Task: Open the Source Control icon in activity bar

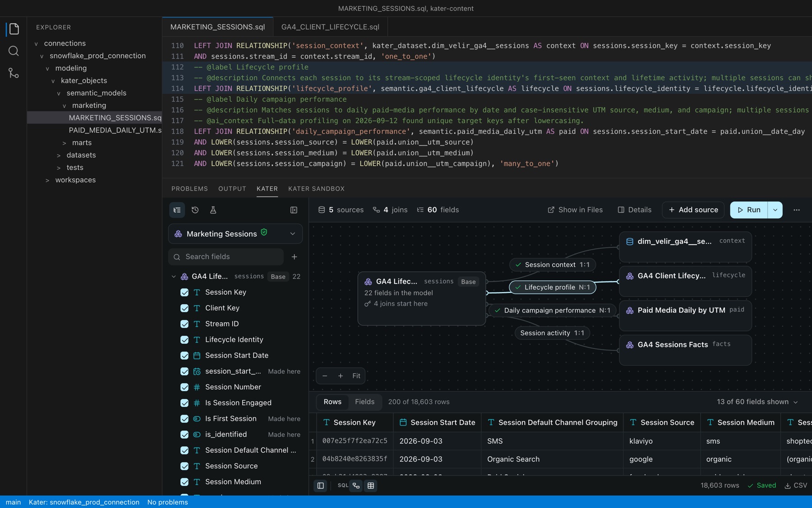Action: point(14,73)
